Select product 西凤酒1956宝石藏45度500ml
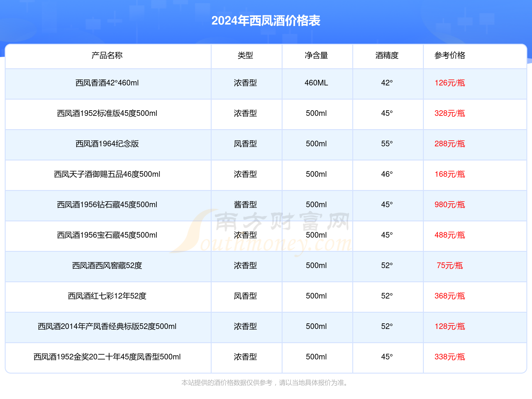The width and height of the screenshot is (532, 399). (107, 235)
